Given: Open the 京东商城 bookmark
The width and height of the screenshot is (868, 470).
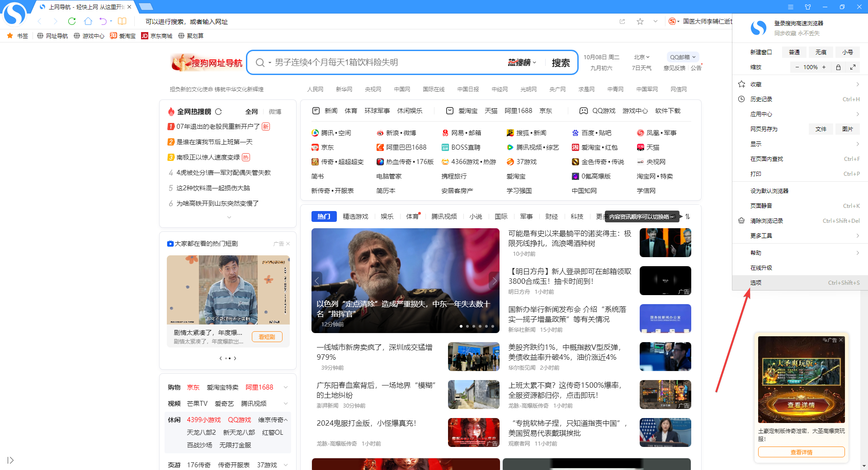Looking at the screenshot, I should (157, 36).
